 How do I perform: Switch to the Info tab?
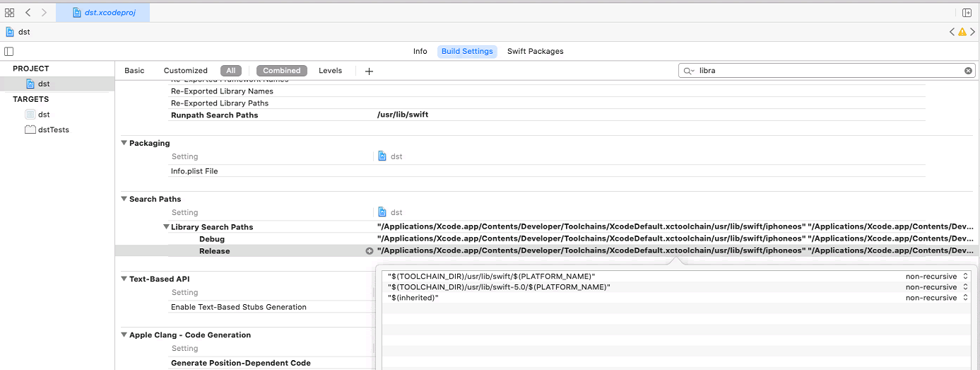point(420,52)
